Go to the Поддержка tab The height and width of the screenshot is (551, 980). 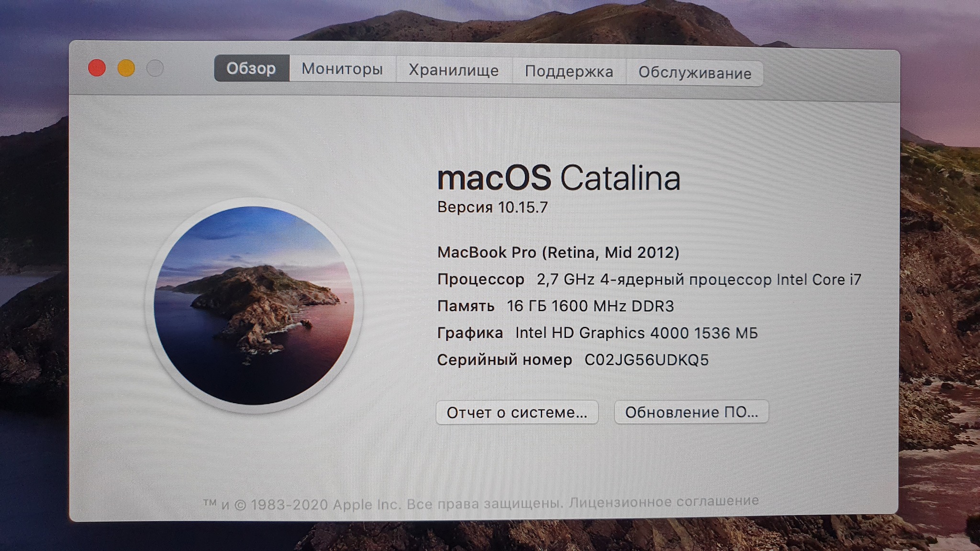[568, 72]
